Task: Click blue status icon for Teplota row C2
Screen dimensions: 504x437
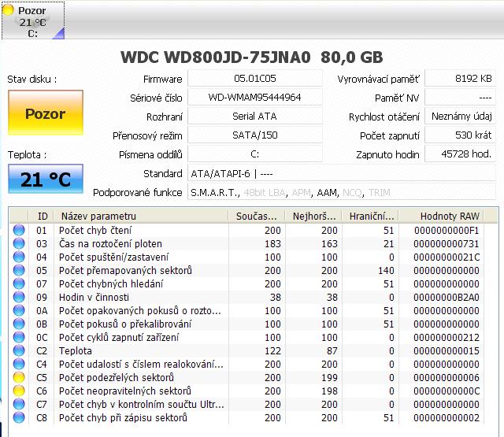Action: [x=19, y=350]
